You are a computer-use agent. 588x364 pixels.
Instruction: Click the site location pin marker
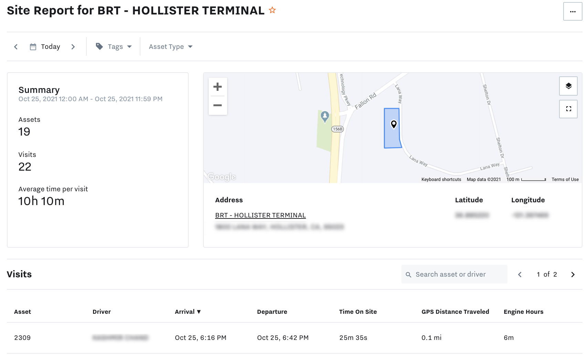[x=394, y=124]
